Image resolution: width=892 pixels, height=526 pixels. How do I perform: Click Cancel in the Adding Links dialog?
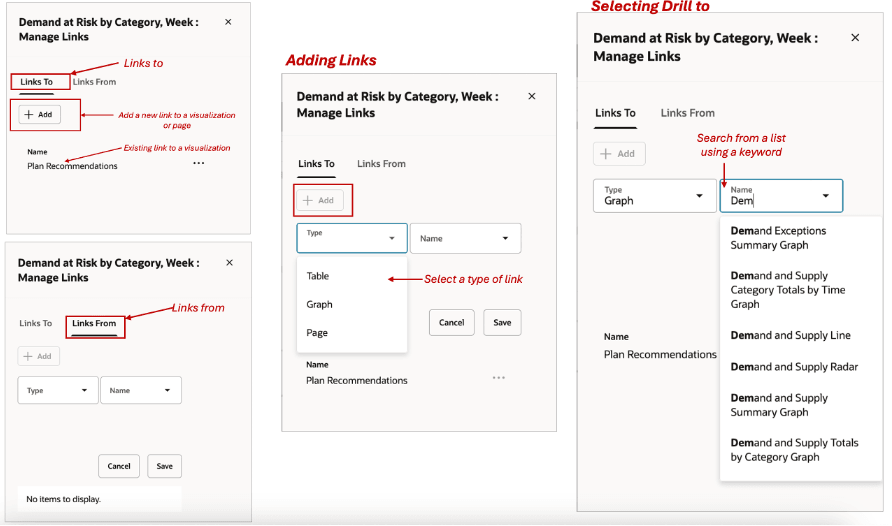pos(452,322)
